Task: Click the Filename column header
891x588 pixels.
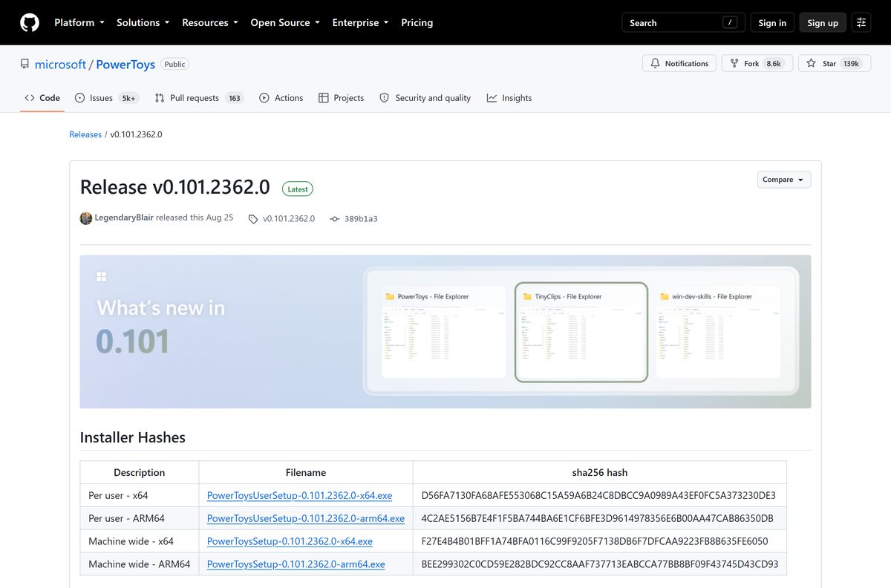Action: [x=306, y=472]
